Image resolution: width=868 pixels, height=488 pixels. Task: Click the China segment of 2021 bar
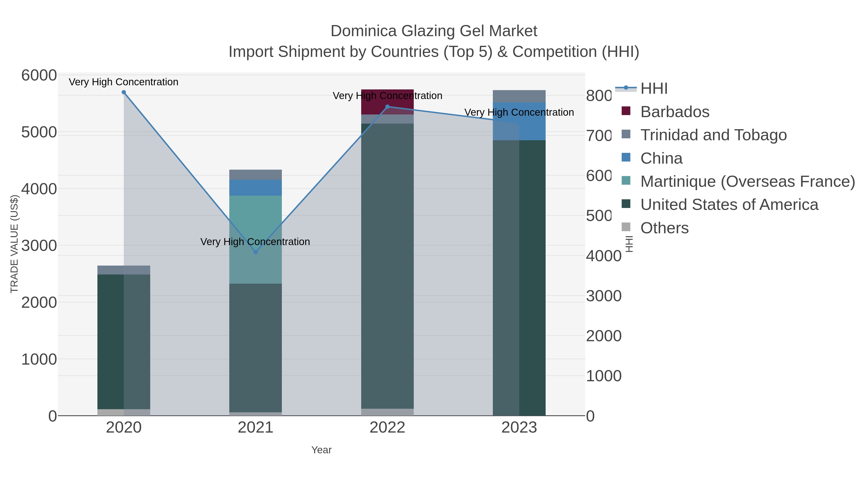[x=255, y=188]
